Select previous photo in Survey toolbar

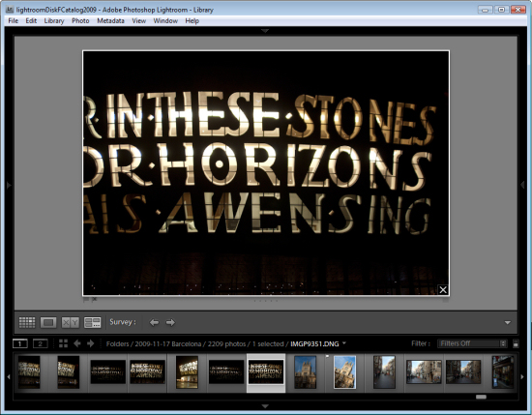[154, 322]
